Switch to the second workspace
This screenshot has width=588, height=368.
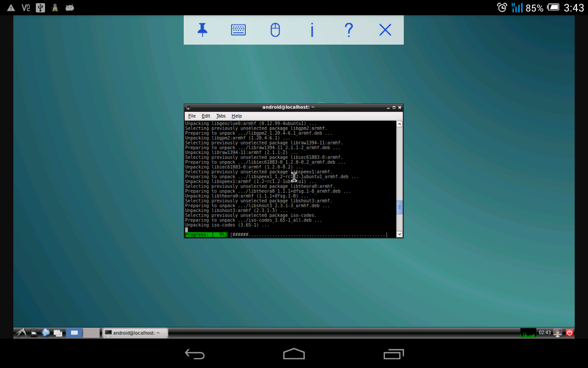[x=91, y=333]
